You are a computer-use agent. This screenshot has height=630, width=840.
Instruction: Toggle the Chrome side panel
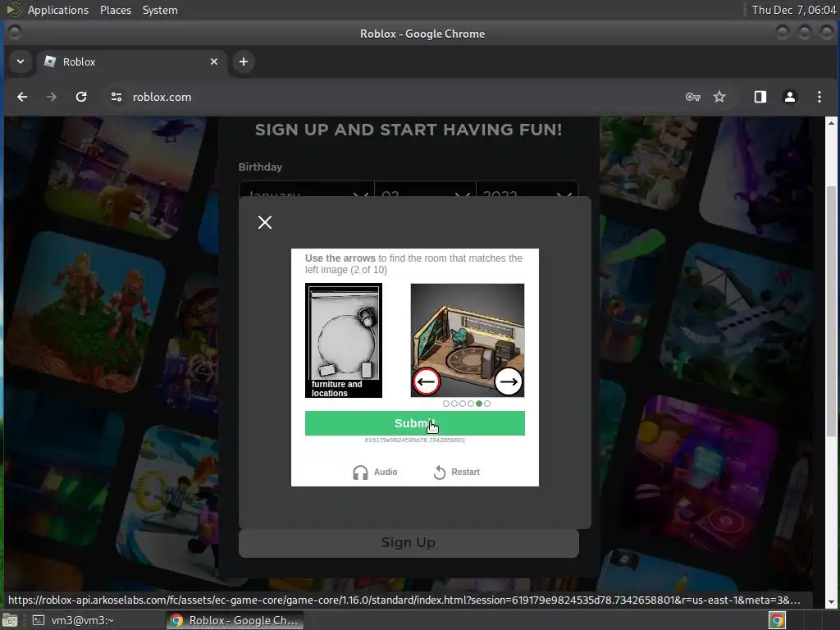[x=760, y=97]
